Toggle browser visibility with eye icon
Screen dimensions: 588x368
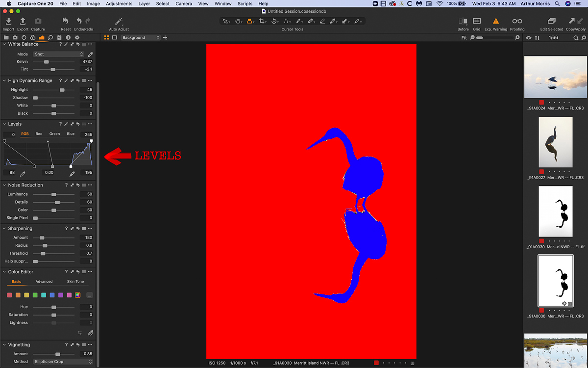pyautogui.click(x=529, y=38)
